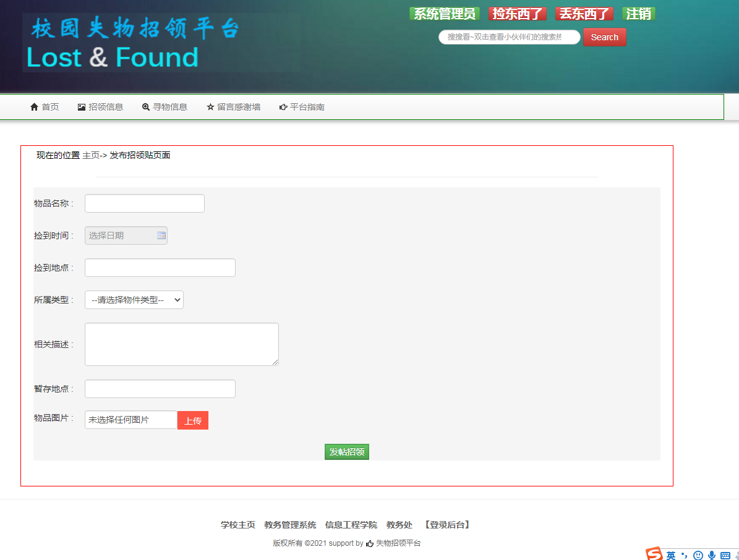Image resolution: width=739 pixels, height=560 pixels.
Task: Click the 注销 logout button
Action: coord(638,14)
